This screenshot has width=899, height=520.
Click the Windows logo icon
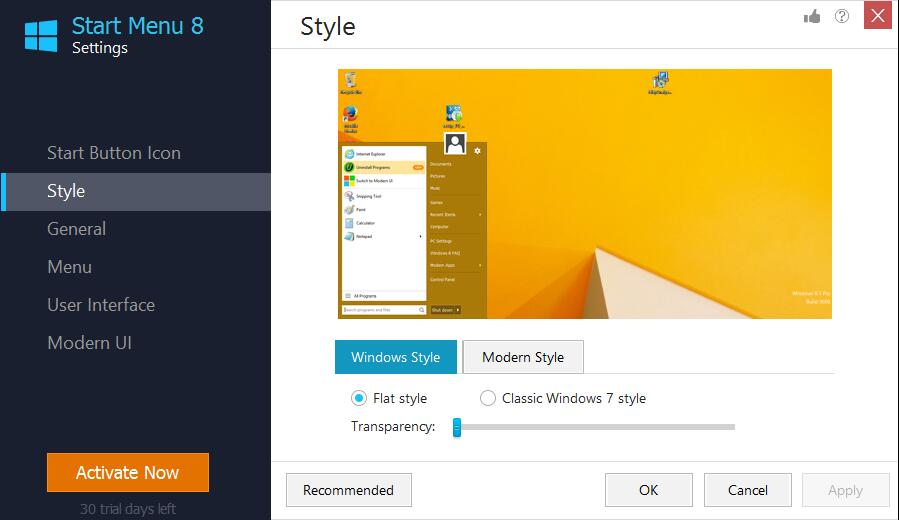(x=41, y=36)
